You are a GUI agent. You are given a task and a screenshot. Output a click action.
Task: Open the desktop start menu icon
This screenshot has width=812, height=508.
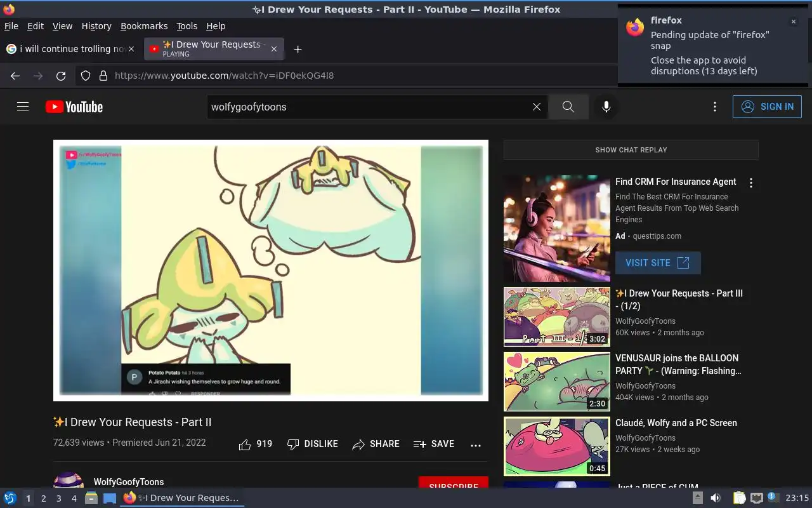(10, 498)
